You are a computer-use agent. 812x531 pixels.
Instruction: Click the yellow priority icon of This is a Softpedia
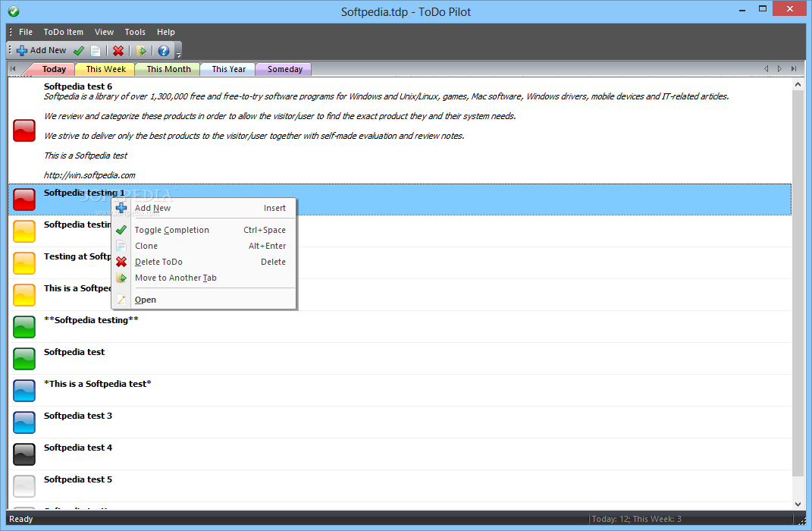(x=24, y=295)
